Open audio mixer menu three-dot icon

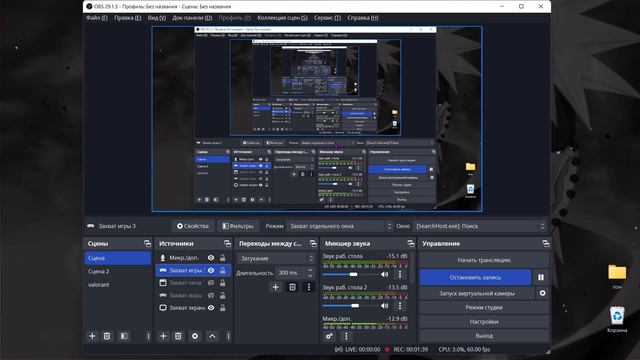(346, 336)
